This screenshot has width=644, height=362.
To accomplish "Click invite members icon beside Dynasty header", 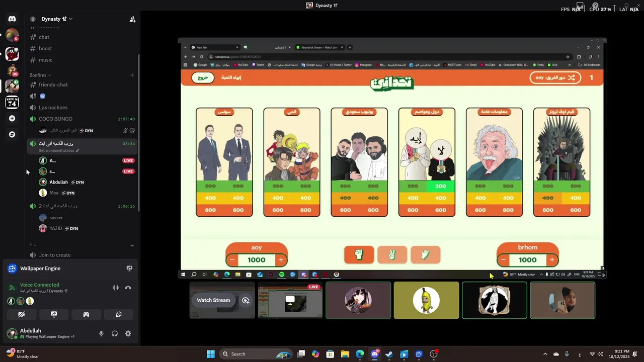I will [x=132, y=19].
